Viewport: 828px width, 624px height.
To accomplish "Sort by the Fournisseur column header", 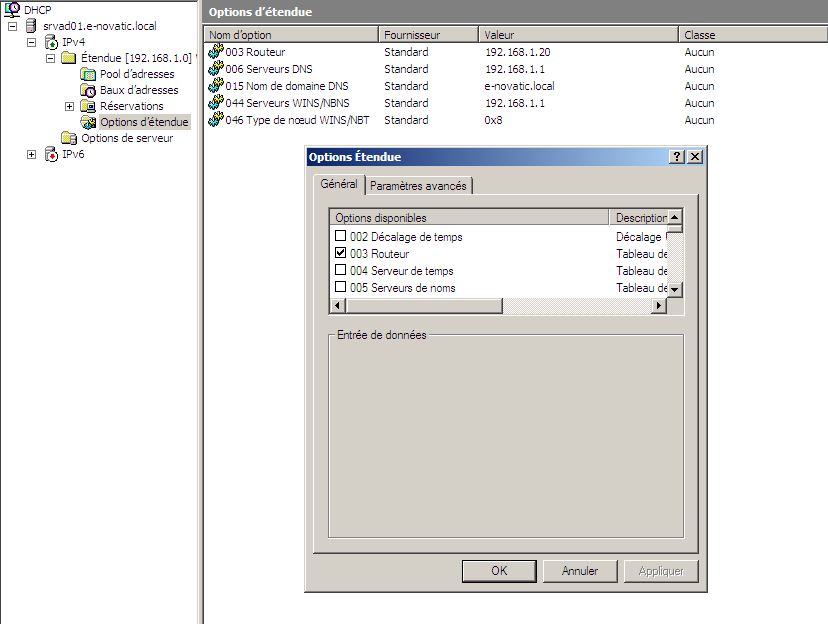I will (428, 35).
